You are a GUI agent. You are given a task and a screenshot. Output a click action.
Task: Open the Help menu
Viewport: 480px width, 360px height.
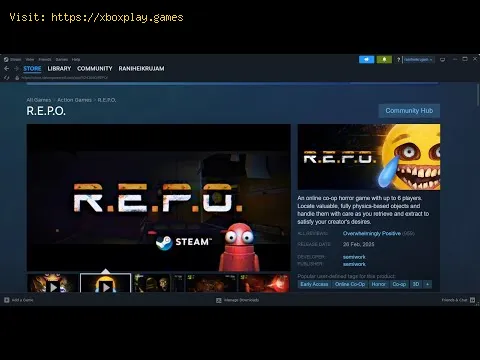76,59
